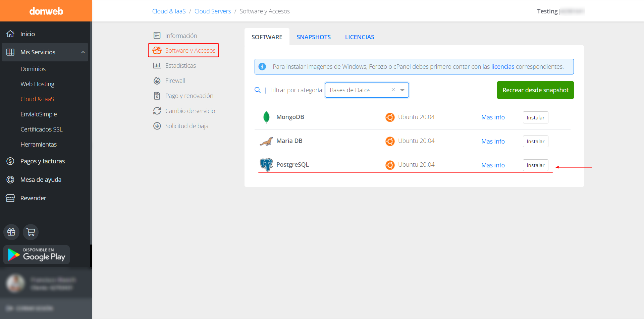Click Ubuntu icon in PostgreSQL row
The width and height of the screenshot is (644, 319).
[390, 165]
